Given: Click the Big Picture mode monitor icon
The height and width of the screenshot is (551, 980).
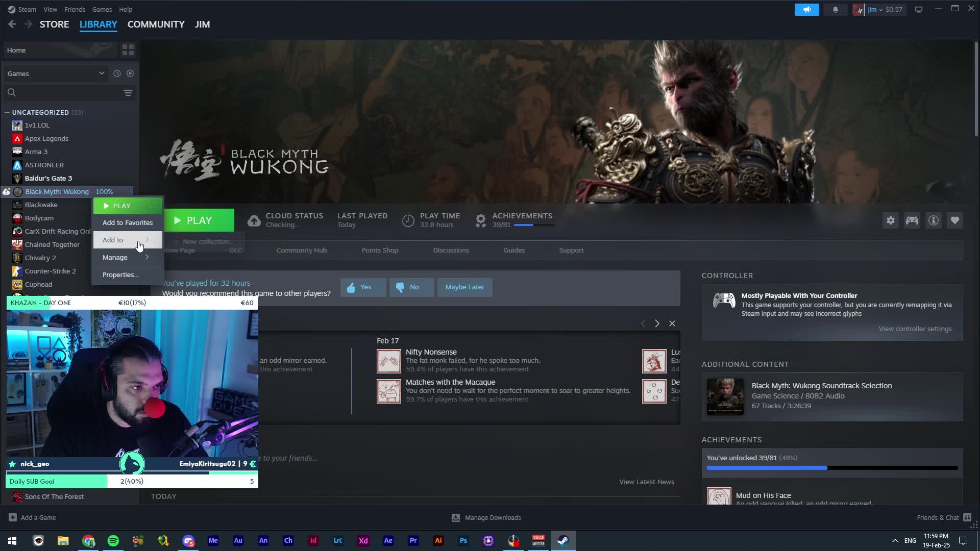Looking at the screenshot, I should click(x=919, y=10).
